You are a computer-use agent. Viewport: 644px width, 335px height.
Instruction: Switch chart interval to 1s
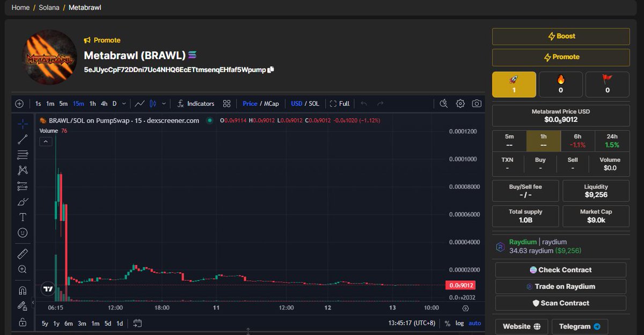coord(38,104)
